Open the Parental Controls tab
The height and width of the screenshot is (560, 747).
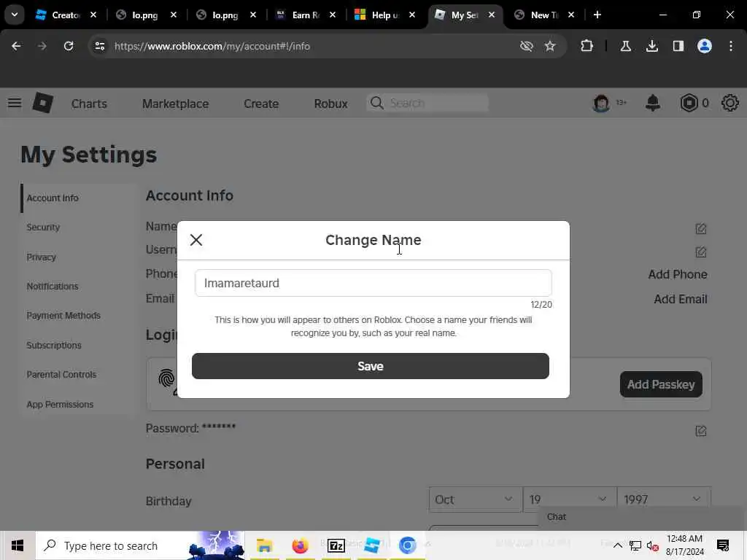point(61,374)
